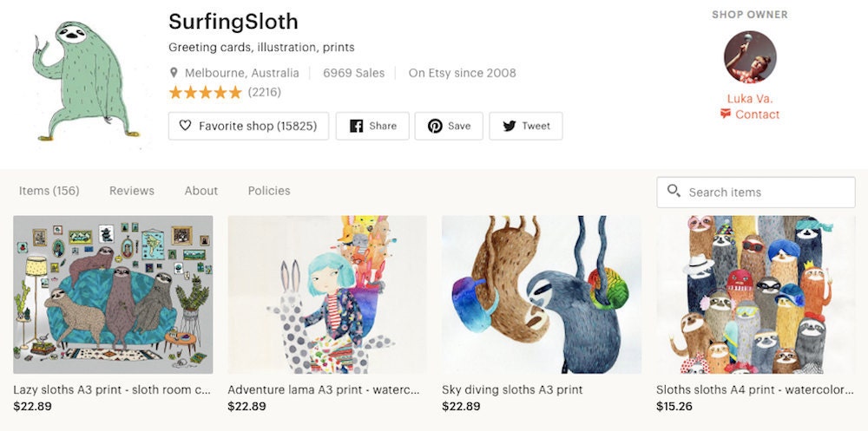Click the search magnifier icon

point(674,192)
